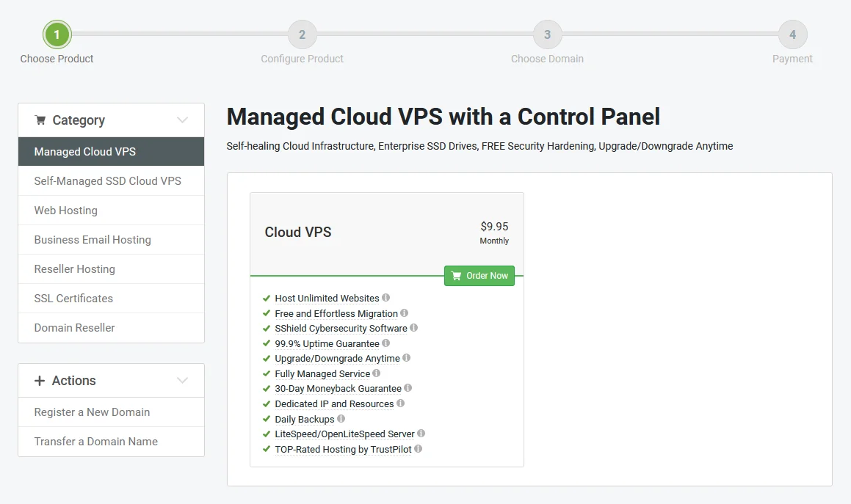Open info icon for LiteSpeed/OpenLiteSpeed Server
Viewport: 851px width, 504px height.
[421, 434]
